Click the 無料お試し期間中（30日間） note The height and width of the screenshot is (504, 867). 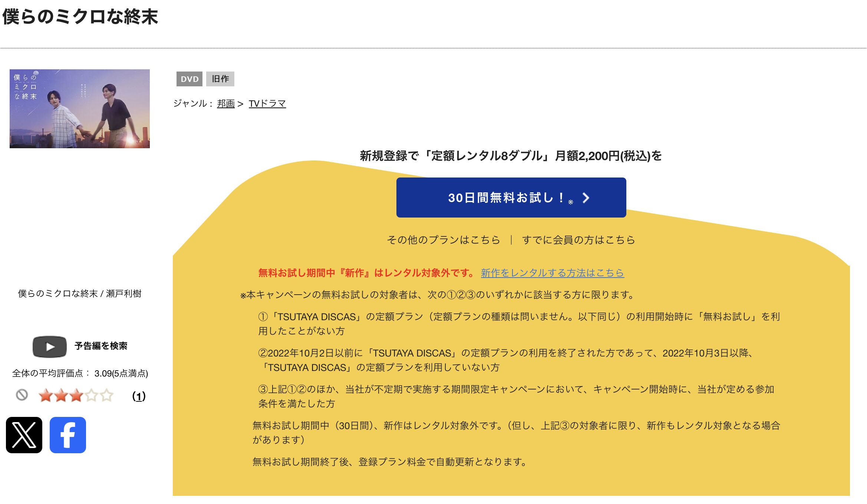pyautogui.click(x=516, y=432)
